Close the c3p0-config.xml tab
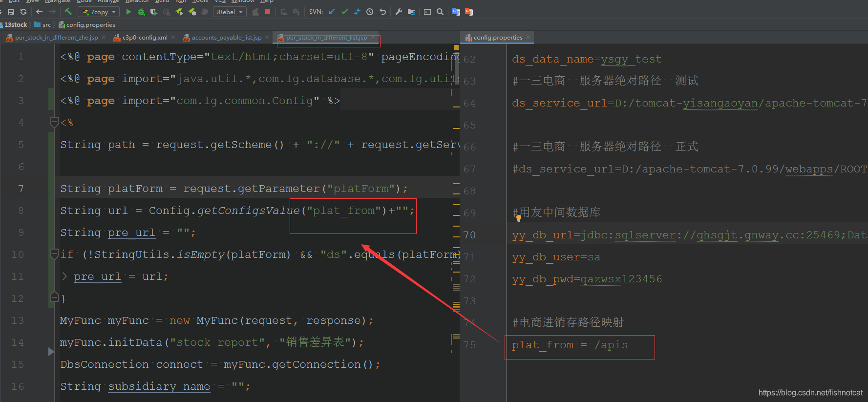Viewport: 868px width, 402px height. tap(173, 37)
